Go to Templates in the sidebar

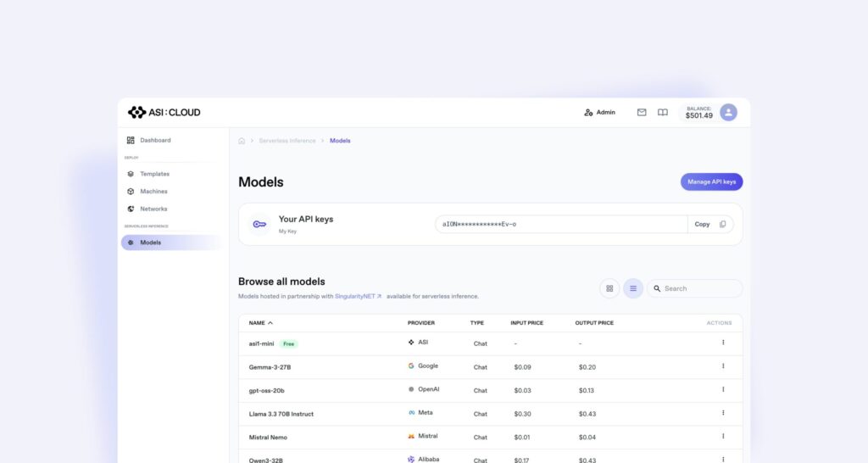154,174
